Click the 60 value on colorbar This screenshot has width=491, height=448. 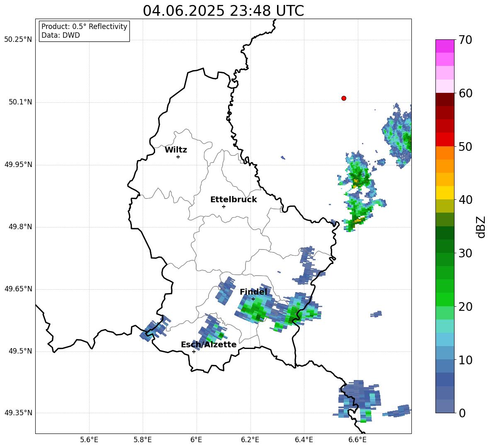coord(465,93)
